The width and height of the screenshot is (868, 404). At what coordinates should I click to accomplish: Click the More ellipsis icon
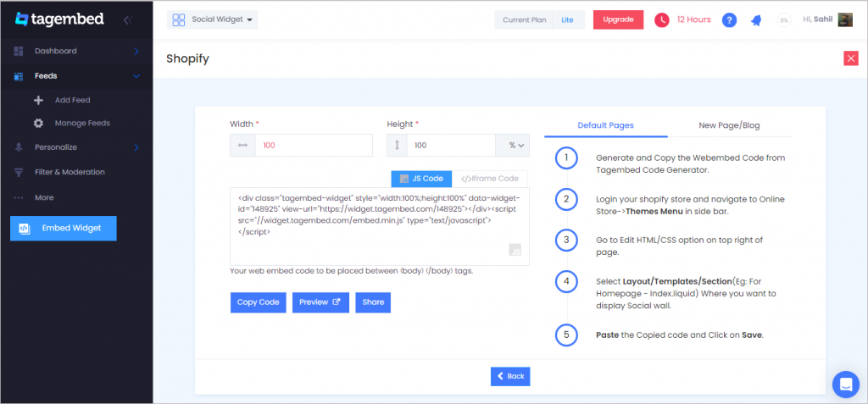click(19, 197)
